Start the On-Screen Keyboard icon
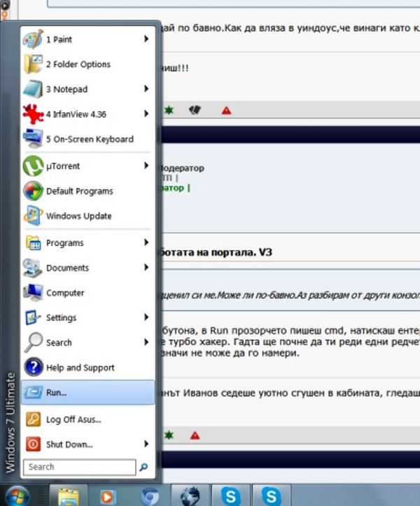The height and width of the screenshot is (506, 420). (x=33, y=139)
